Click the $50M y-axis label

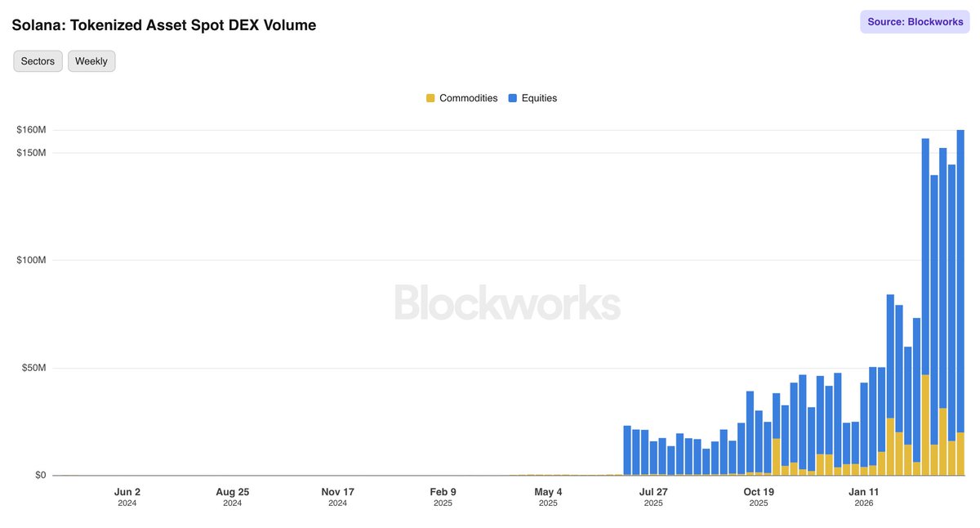point(33,368)
